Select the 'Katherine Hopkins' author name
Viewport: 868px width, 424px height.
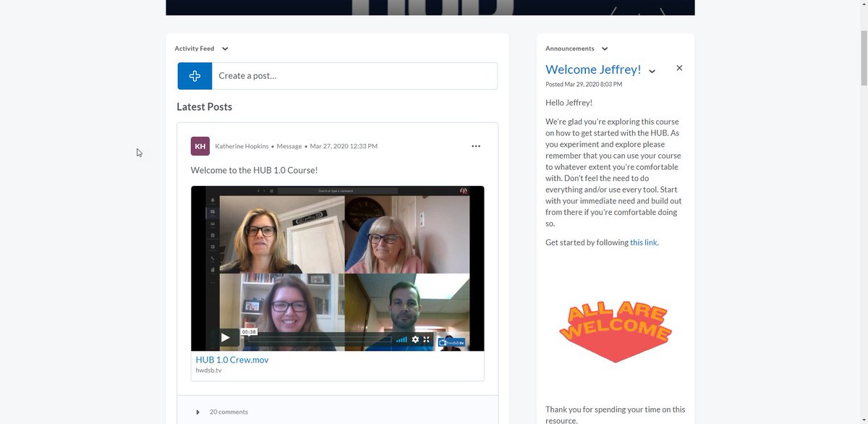coord(242,146)
